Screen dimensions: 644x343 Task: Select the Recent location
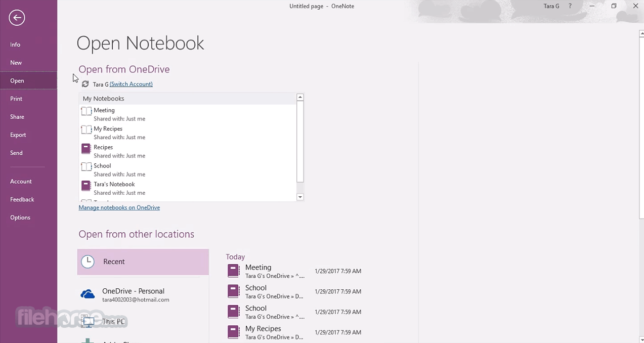[x=143, y=262]
